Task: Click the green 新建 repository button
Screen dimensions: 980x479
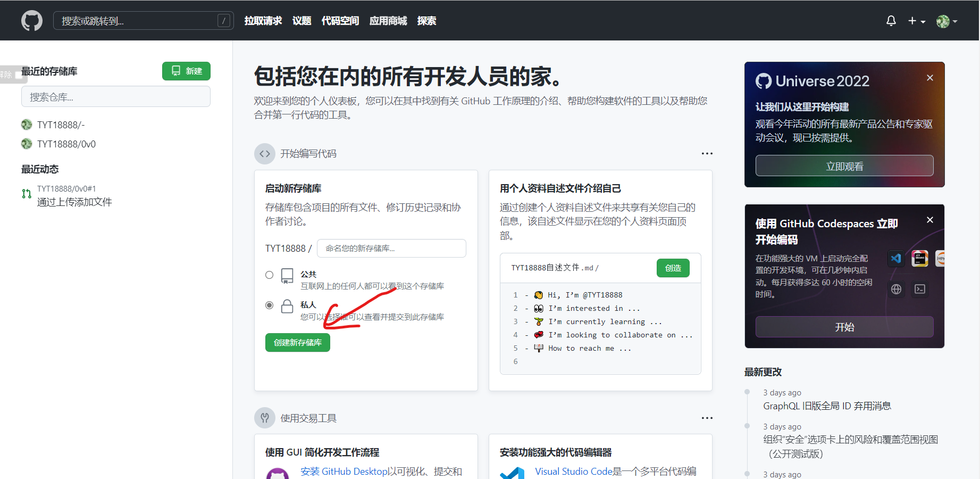Action: point(186,71)
